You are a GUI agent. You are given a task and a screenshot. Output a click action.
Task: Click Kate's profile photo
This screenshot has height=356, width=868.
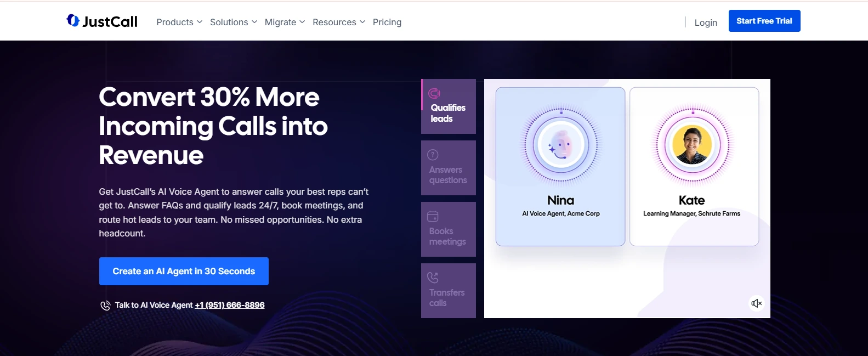[x=692, y=145]
